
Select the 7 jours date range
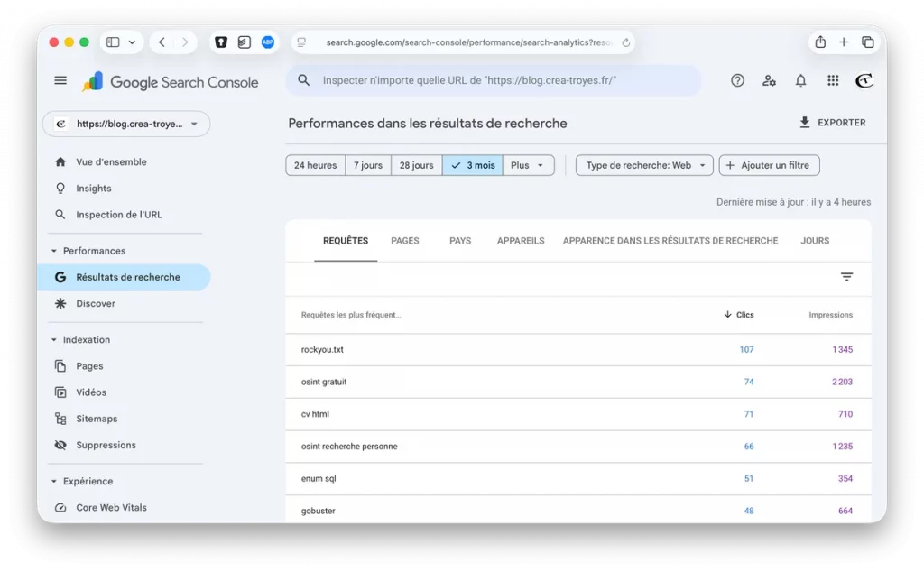pos(368,165)
